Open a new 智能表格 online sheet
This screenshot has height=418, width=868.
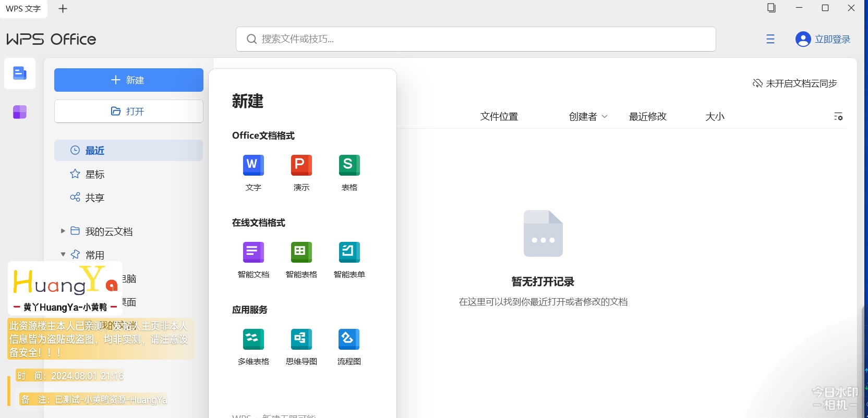point(301,253)
